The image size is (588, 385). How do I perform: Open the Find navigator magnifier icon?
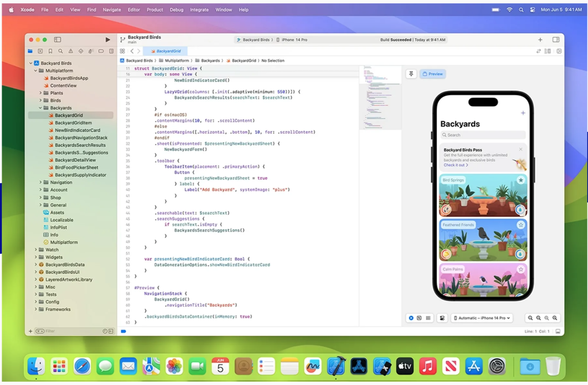60,51
